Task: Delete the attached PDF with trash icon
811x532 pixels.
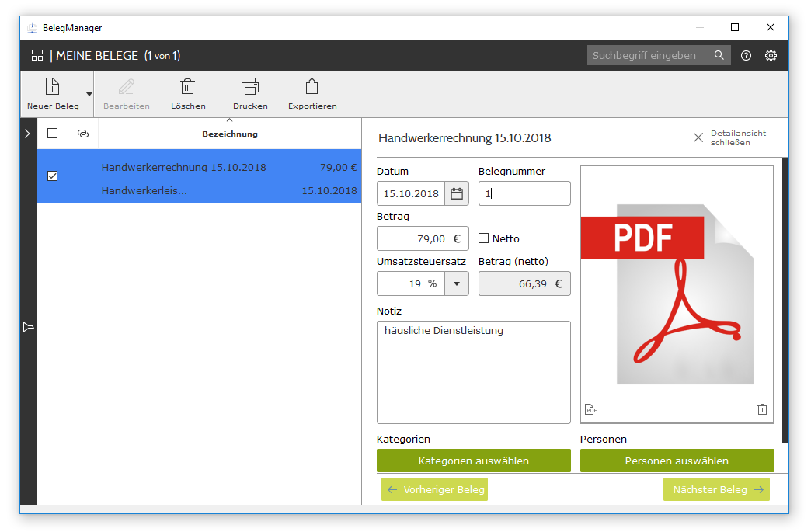Action: (x=762, y=409)
